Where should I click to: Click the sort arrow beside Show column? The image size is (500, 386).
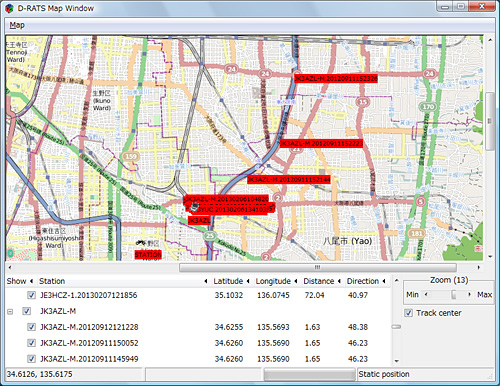click(31, 281)
